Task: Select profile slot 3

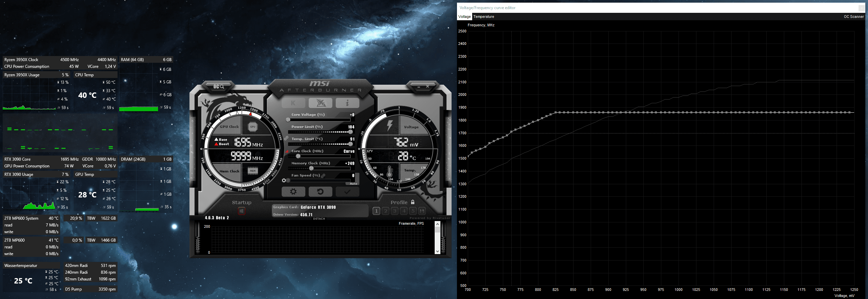Action: [394, 211]
